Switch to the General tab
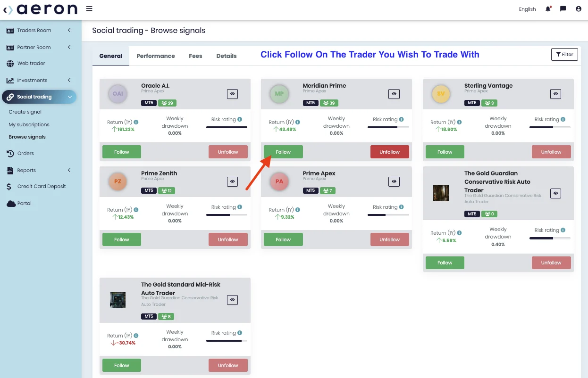Screen dimensions: 588x378 [111, 56]
